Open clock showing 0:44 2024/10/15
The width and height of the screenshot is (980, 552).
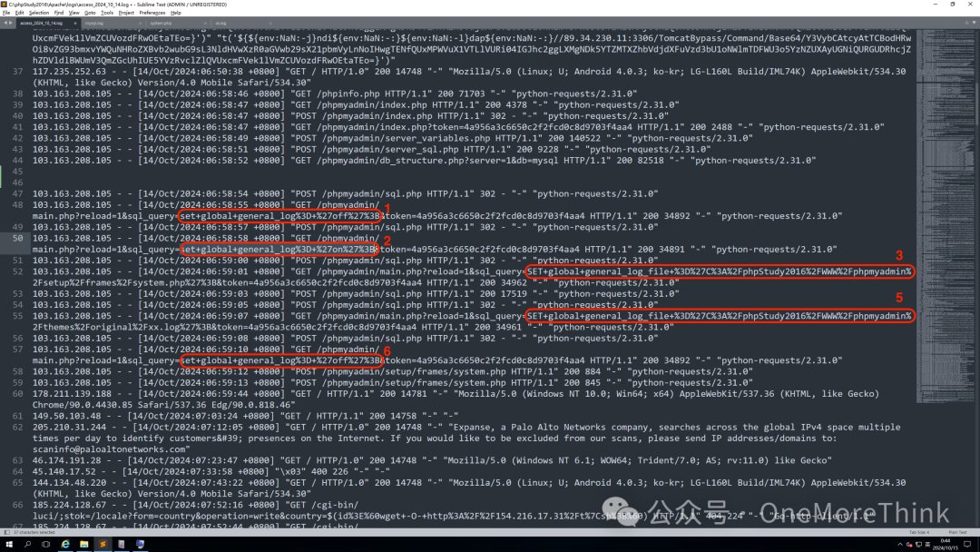click(945, 545)
